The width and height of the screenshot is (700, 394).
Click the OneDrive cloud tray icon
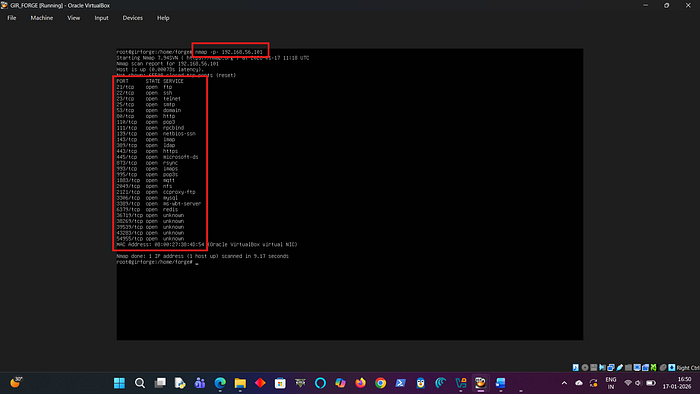[x=579, y=383]
